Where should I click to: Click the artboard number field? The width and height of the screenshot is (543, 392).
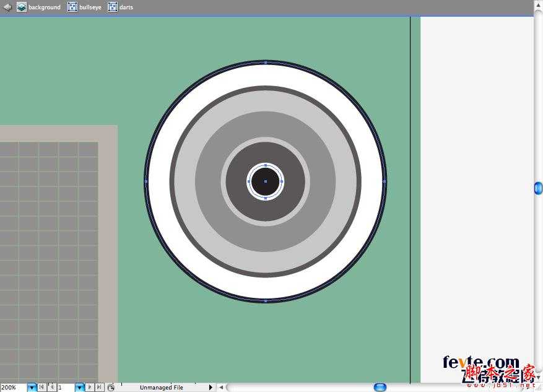66,388
